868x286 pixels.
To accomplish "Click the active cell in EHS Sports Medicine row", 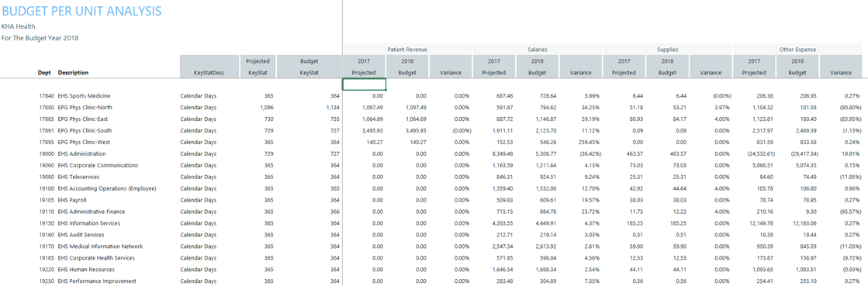I will click(365, 84).
